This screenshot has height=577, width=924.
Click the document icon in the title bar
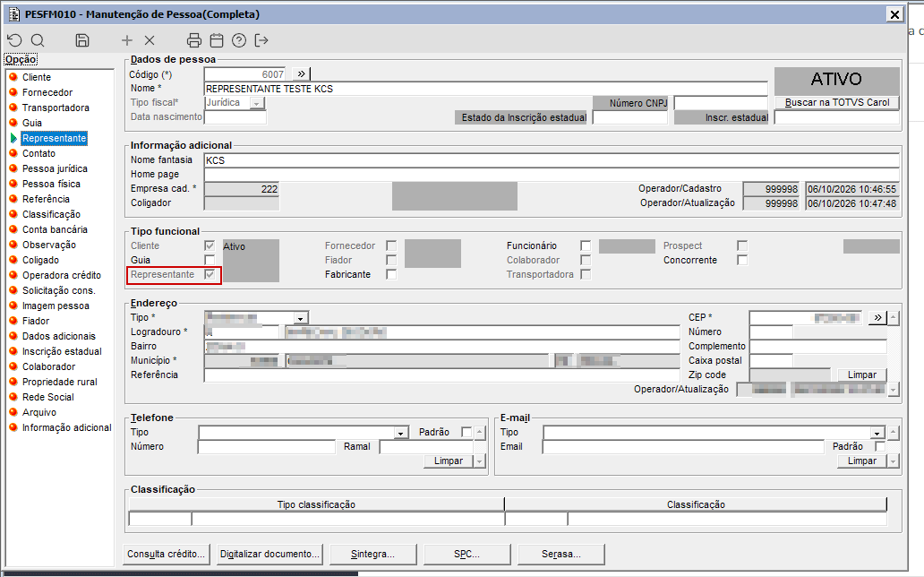click(x=14, y=14)
